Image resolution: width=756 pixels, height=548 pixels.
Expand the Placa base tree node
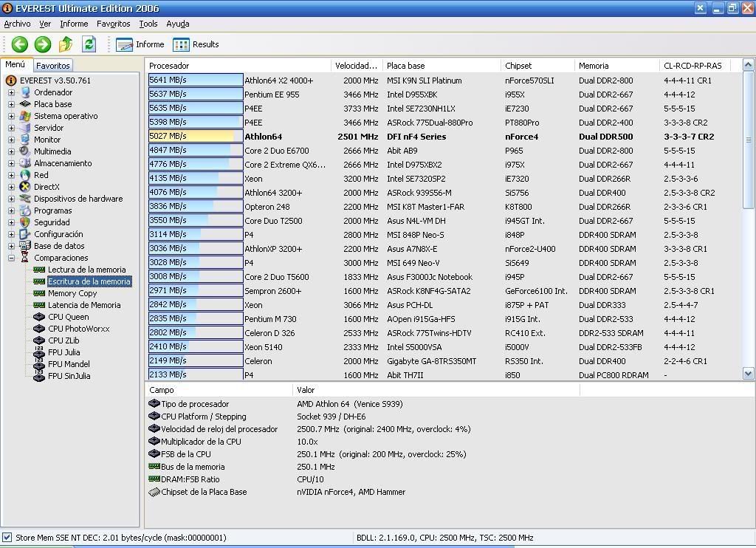(x=12, y=104)
